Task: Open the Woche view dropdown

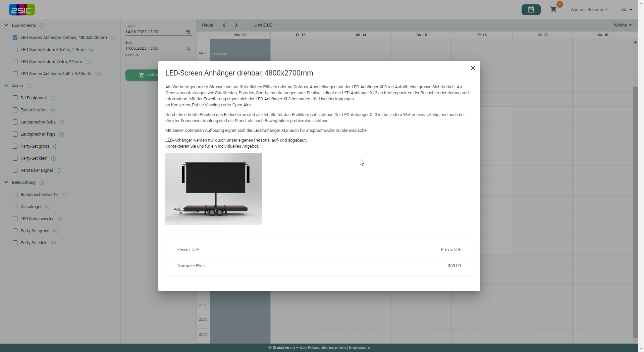Action: point(622,25)
